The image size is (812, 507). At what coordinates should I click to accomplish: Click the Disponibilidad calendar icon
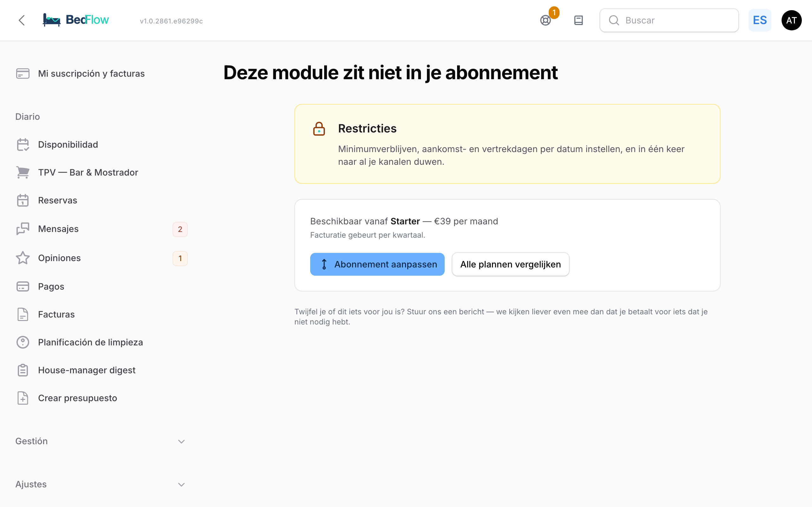[23, 144]
